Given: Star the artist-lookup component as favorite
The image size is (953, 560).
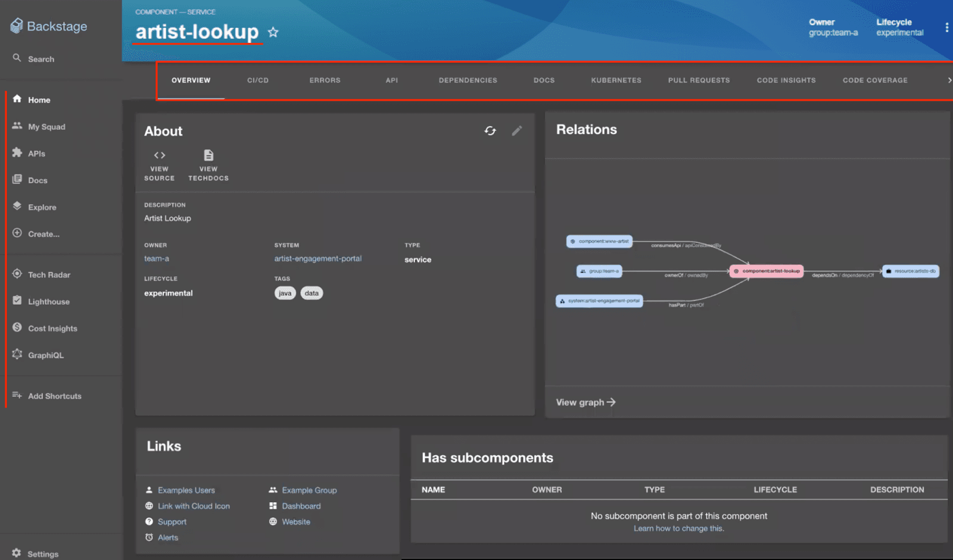Looking at the screenshot, I should [273, 33].
